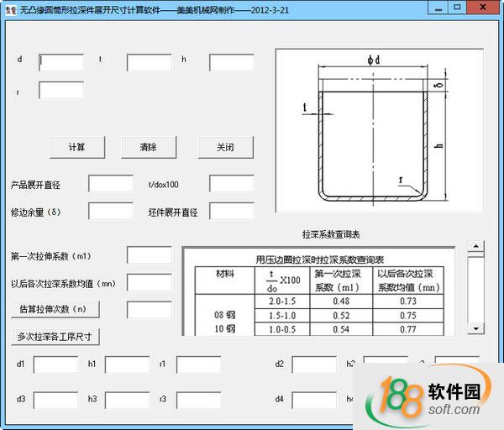The height and width of the screenshot is (430, 504).
Task: Click the d diameter input field
Action: tap(61, 62)
